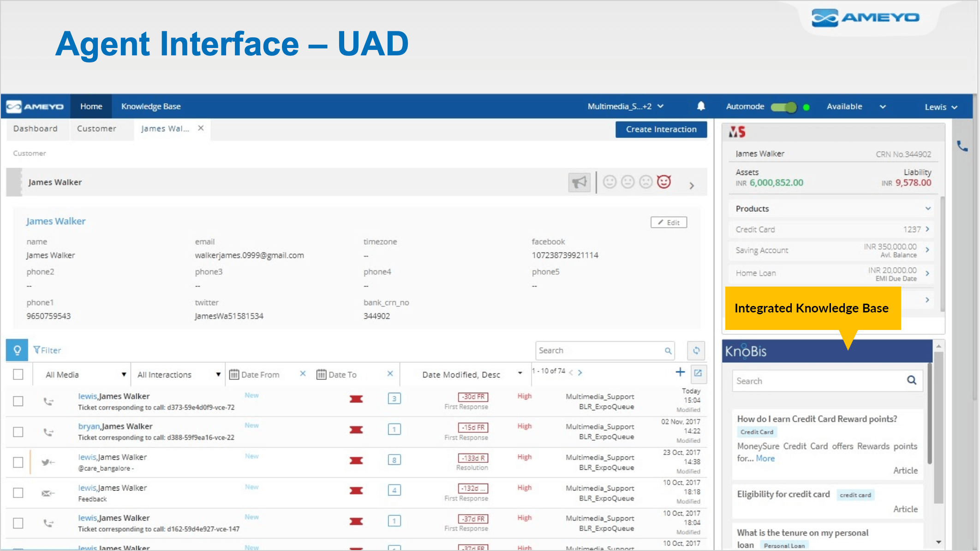Click More on Reward points article
This screenshot has width=980, height=551.
(x=765, y=458)
